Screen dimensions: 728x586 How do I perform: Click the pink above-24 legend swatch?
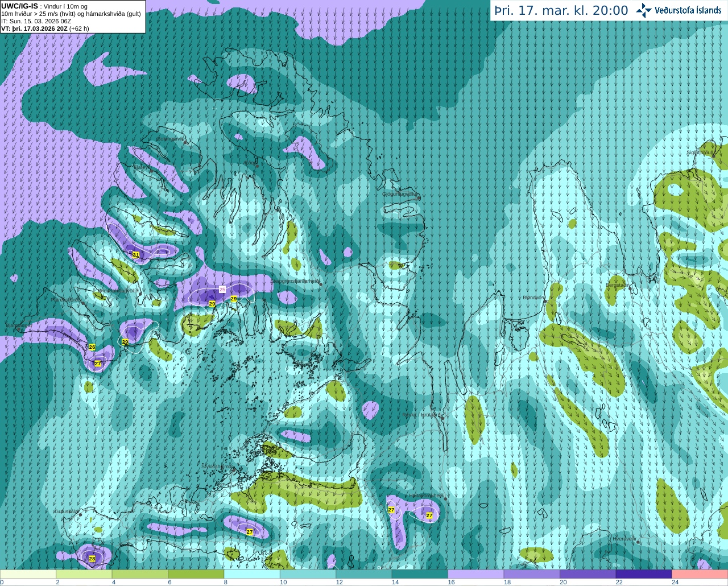pos(700,573)
